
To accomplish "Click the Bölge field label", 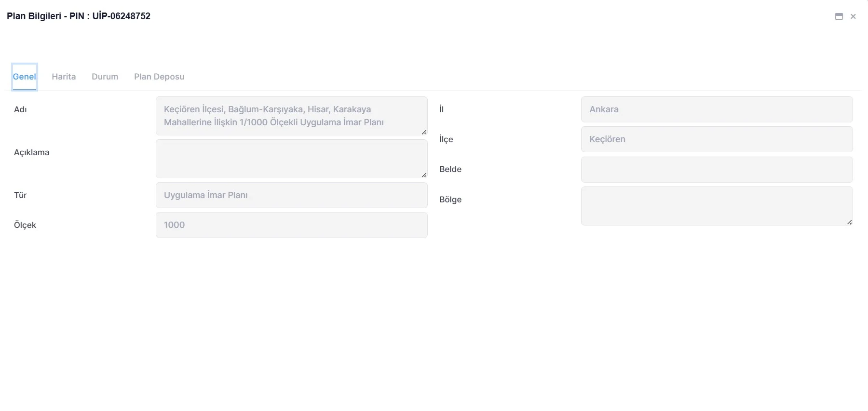I will point(450,199).
